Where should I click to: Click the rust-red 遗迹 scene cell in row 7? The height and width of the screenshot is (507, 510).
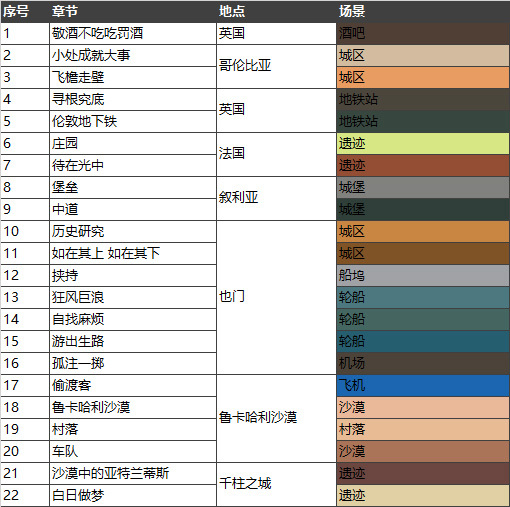click(423, 165)
